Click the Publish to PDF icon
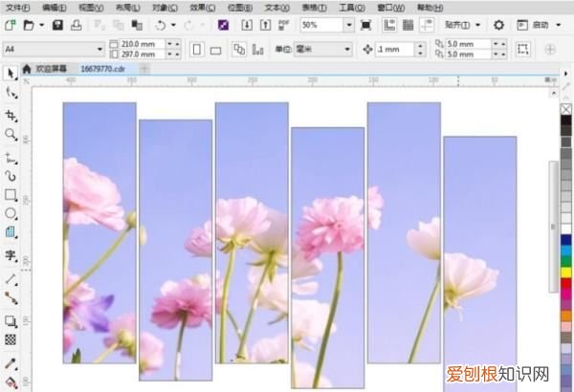Screen dimensions: 574x392 tap(284, 25)
